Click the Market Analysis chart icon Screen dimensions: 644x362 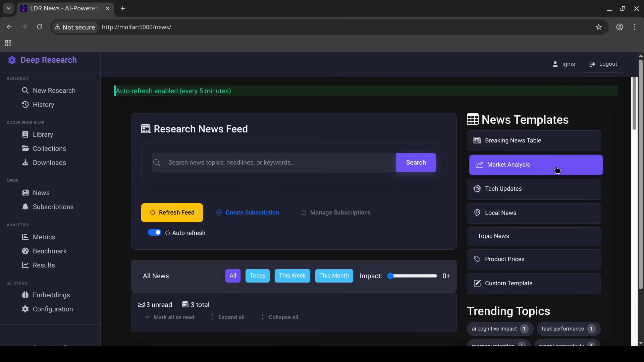479,165
